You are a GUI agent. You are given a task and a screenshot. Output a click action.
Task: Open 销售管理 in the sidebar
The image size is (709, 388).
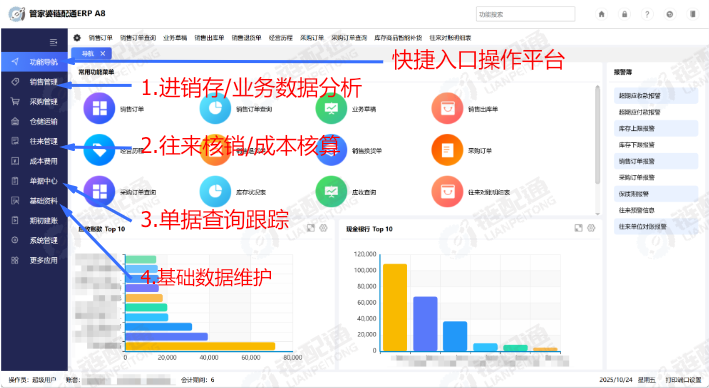[x=34, y=82]
